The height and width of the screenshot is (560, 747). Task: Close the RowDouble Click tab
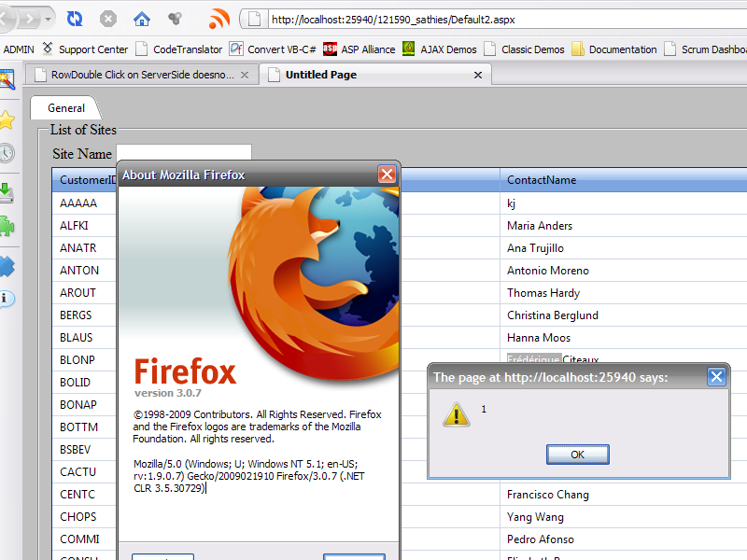[x=245, y=76]
